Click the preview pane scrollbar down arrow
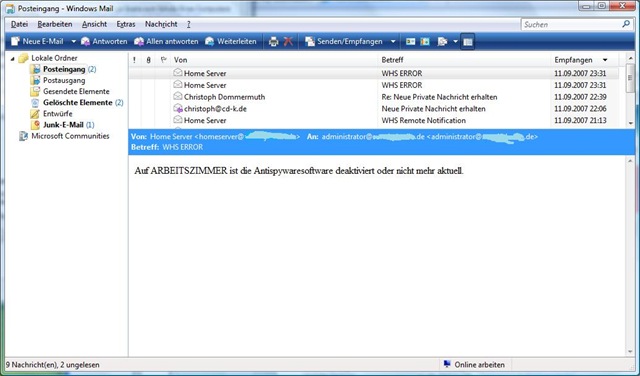Viewport: 640px width, 376px height. pos(631,352)
